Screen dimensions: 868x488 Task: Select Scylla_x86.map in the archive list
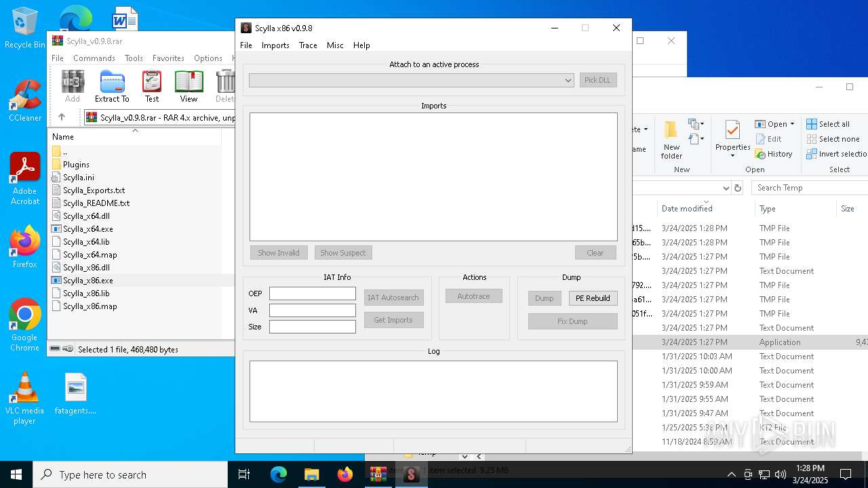coord(90,306)
